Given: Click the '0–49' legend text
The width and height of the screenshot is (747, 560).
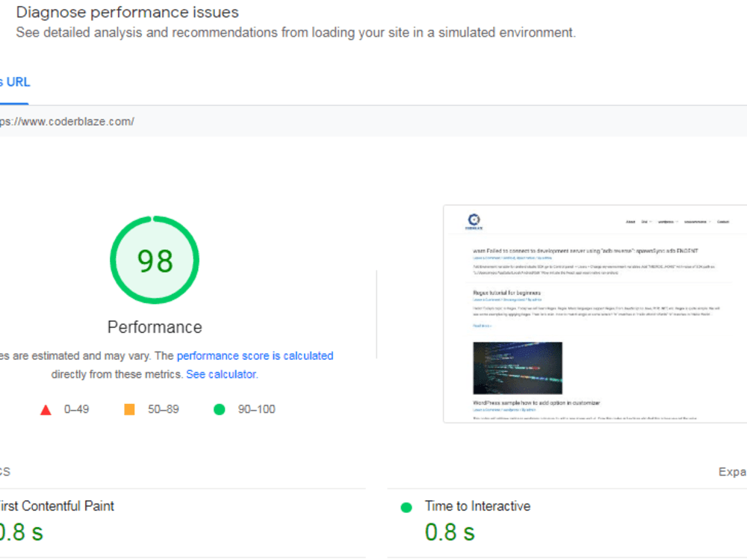Looking at the screenshot, I should (77, 409).
